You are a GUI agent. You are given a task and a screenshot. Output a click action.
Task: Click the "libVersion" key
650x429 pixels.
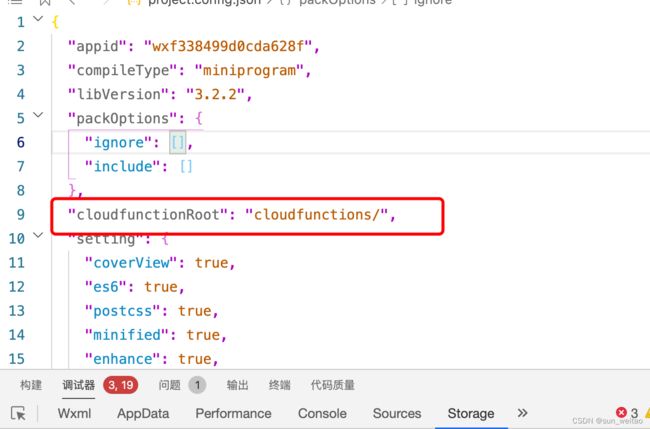point(119,94)
